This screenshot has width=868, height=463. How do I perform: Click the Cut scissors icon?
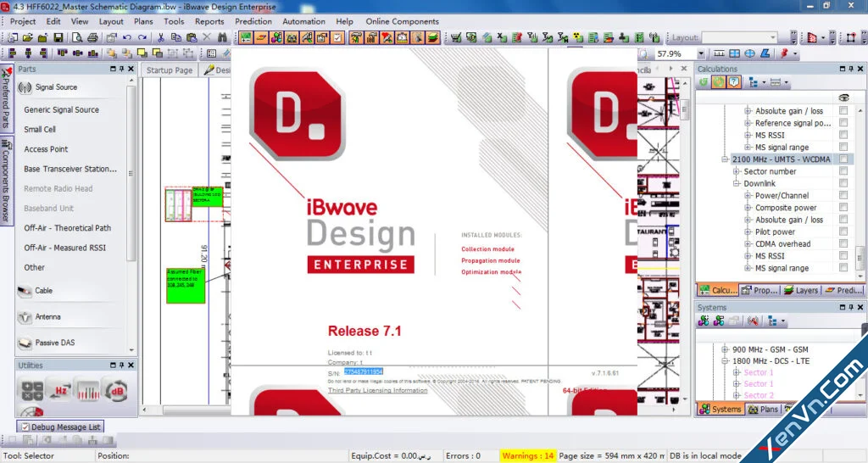[x=160, y=37]
